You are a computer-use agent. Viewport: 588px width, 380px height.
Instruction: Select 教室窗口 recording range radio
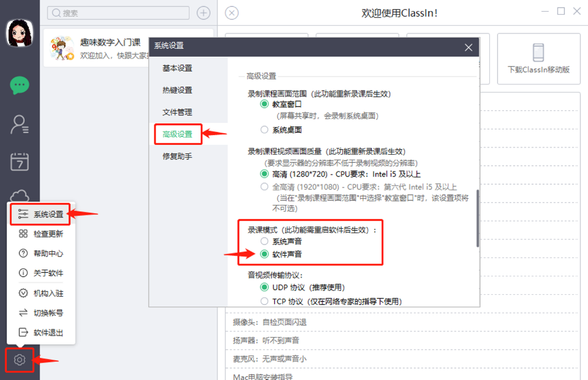[264, 104]
